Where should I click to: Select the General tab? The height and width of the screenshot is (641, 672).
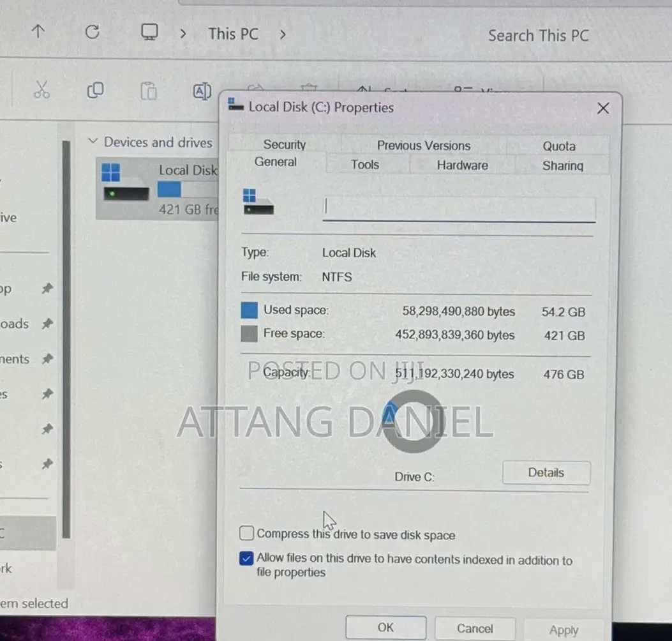click(276, 162)
